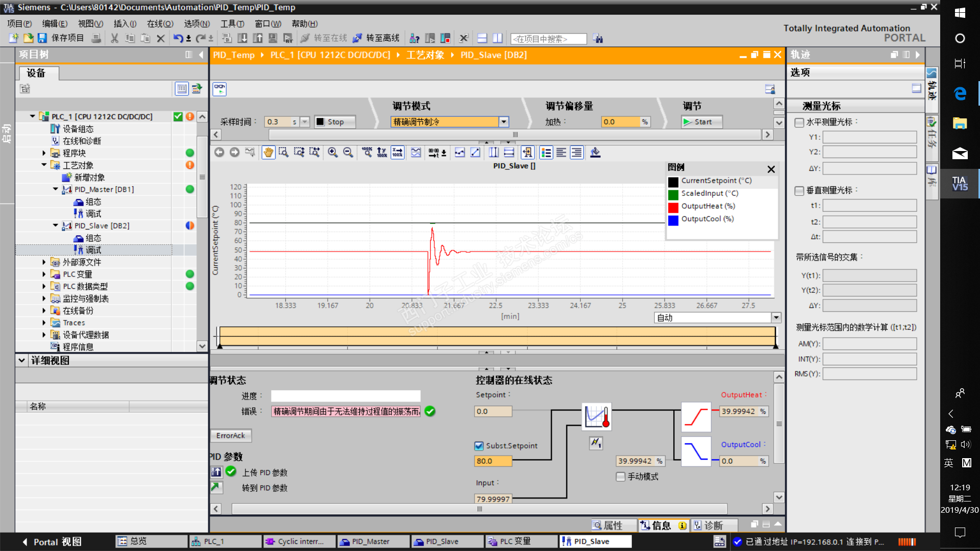Enable the horizontal measurement cursor checkbox
The width and height of the screenshot is (980, 551).
[799, 122]
